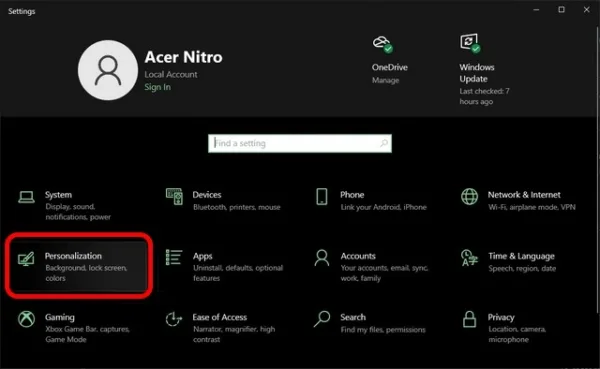Click the OneDrive cloud icon
This screenshot has width=600, height=369.
(383, 44)
